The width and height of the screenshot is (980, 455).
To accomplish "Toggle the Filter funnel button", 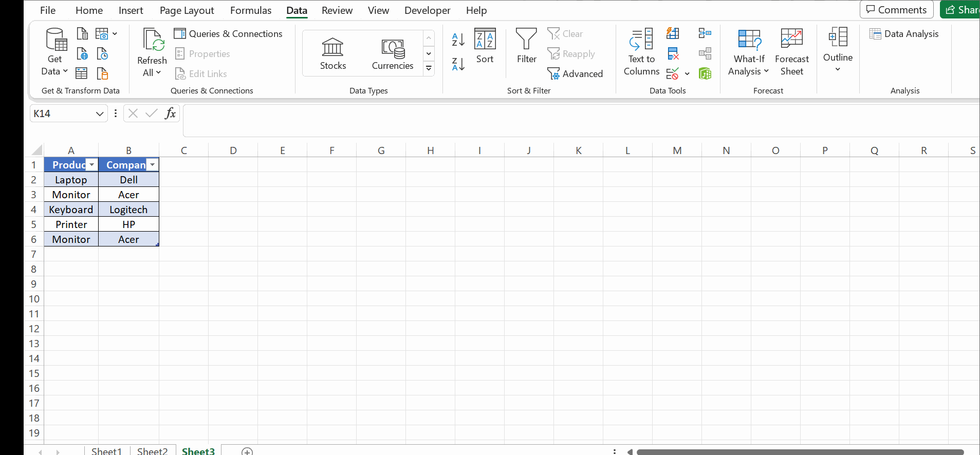I will click(x=526, y=46).
